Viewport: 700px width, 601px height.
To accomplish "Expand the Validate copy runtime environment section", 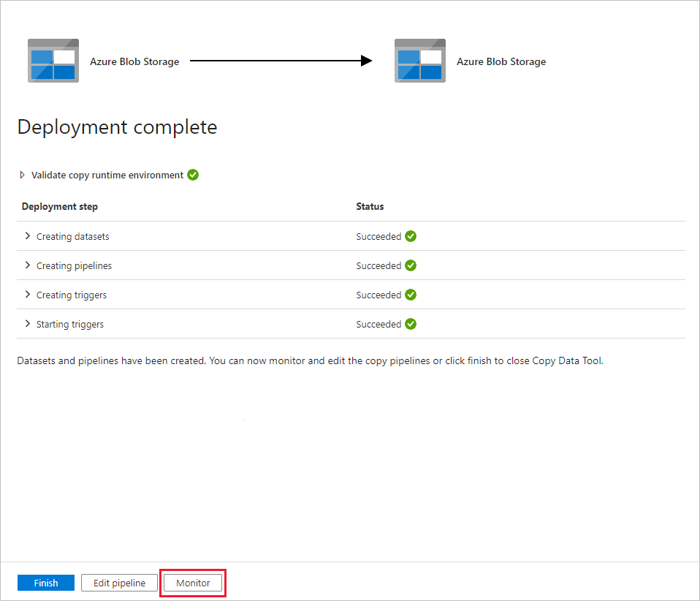I will 20,175.
